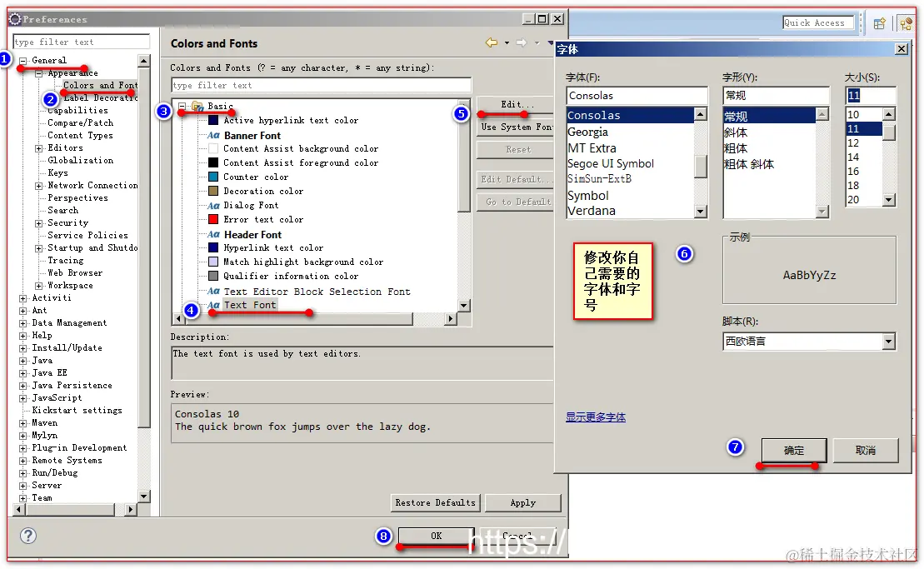Viewport: 924px width, 569px height.
Task: Select Web Browser preference page
Action: click(x=75, y=272)
